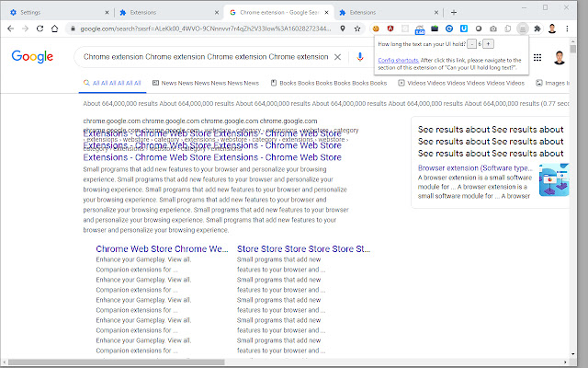The image size is (588, 368).
Task: Bookmark this page with the star icon
Action: (357, 29)
